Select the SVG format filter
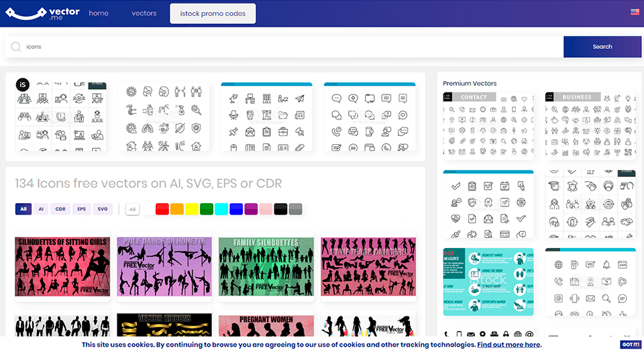This screenshot has height=350, width=644. [103, 209]
